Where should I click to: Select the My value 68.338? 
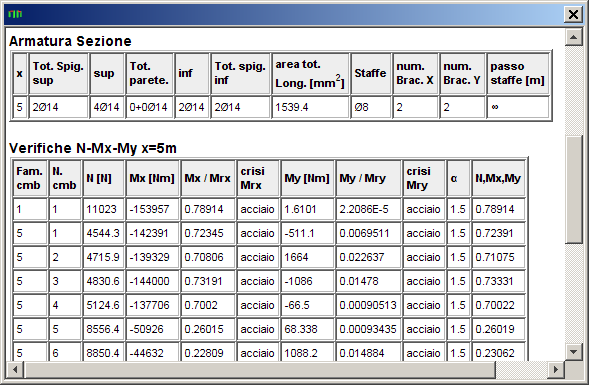click(307, 329)
